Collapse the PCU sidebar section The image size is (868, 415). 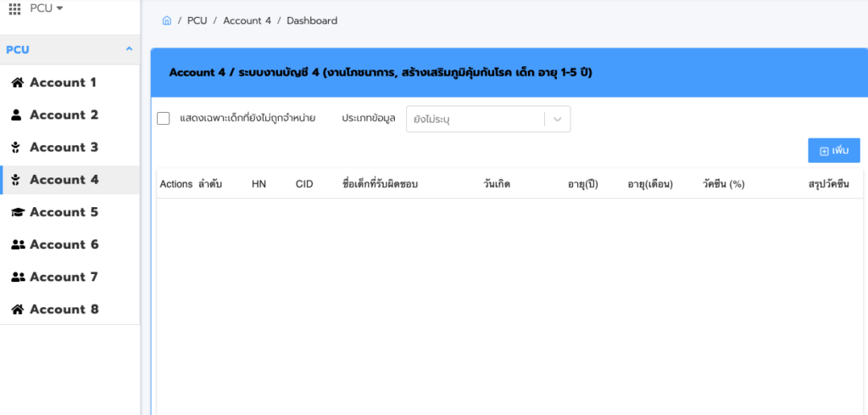click(129, 49)
